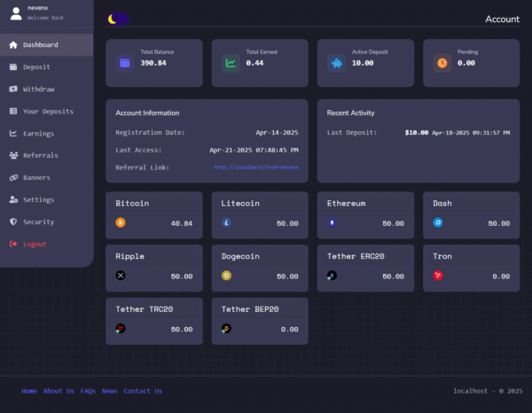The image size is (532, 413).
Task: Open the Banners page
Action: click(x=46, y=177)
